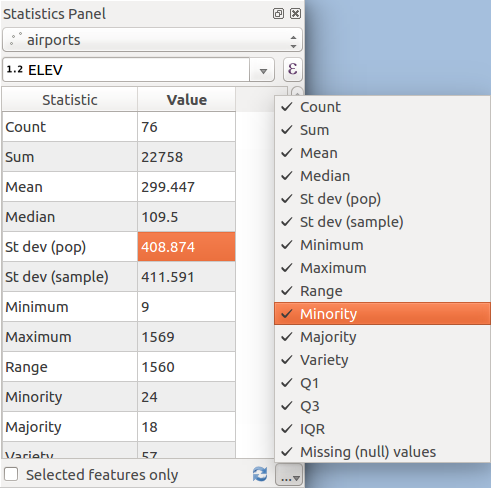Open the expression builder epsilon icon
Screen dimensions: 491x488
tap(292, 69)
